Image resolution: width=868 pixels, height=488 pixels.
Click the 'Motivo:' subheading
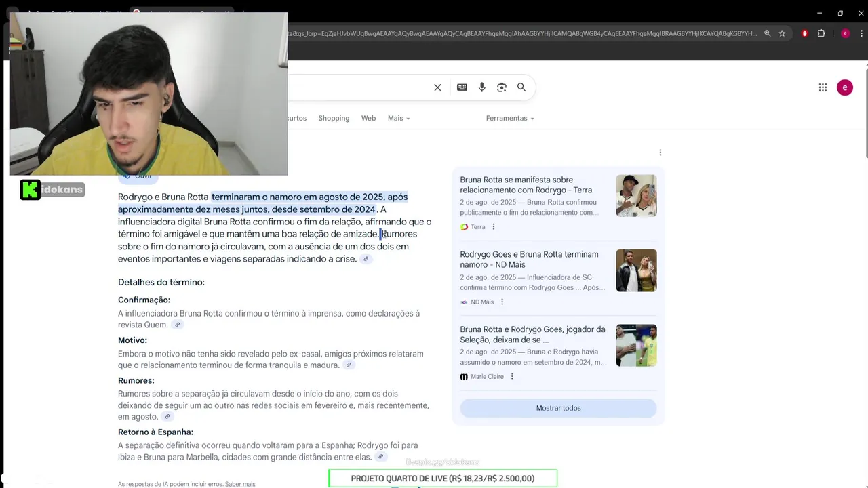132,340
